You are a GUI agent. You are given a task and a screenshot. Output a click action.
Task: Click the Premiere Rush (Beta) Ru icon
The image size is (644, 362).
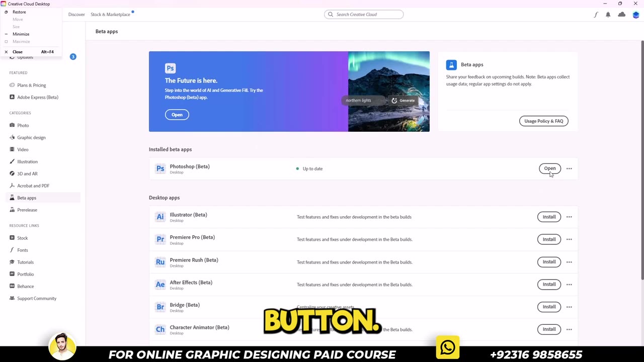pyautogui.click(x=160, y=262)
